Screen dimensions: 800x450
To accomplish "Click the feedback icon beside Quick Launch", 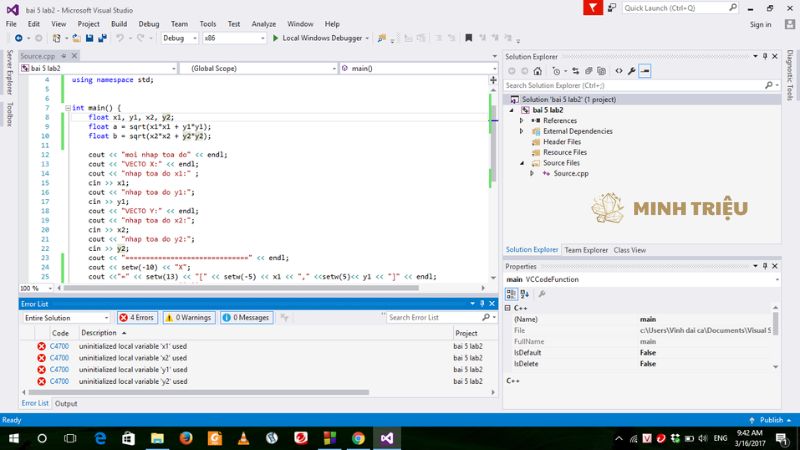I will [612, 8].
